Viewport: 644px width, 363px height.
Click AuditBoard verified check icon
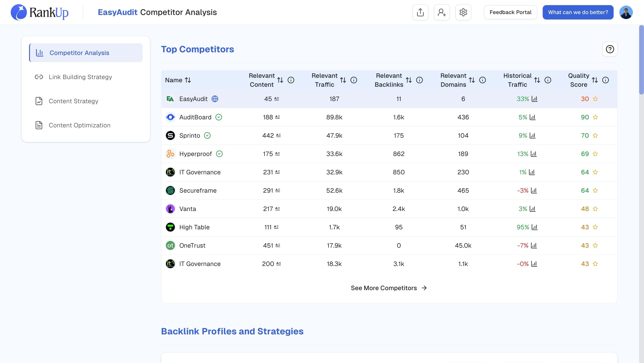click(x=219, y=117)
